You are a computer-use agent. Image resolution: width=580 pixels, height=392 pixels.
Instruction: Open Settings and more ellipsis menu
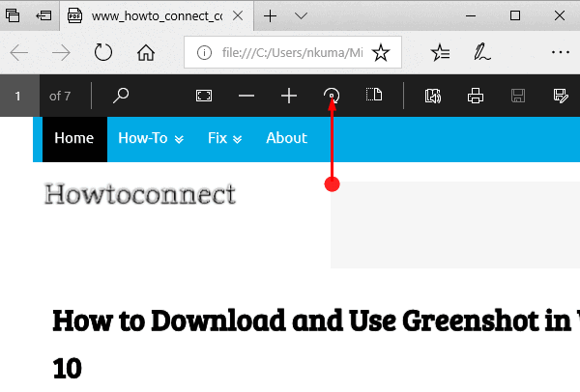(561, 52)
